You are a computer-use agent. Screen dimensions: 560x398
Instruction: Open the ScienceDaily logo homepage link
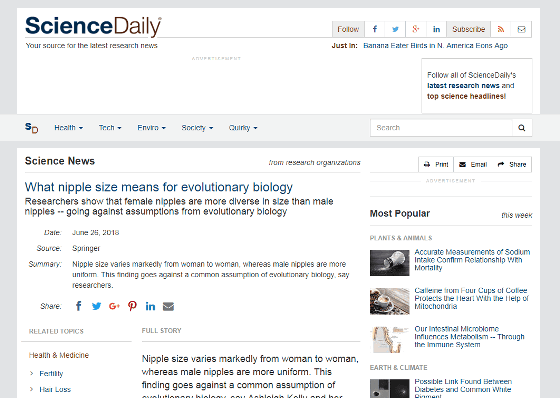point(93,26)
